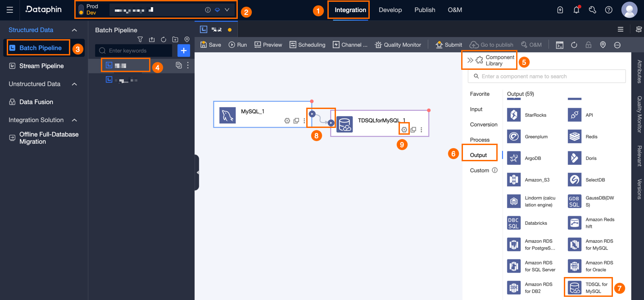Select the Input component category
This screenshot has height=300, width=644.
(x=476, y=109)
